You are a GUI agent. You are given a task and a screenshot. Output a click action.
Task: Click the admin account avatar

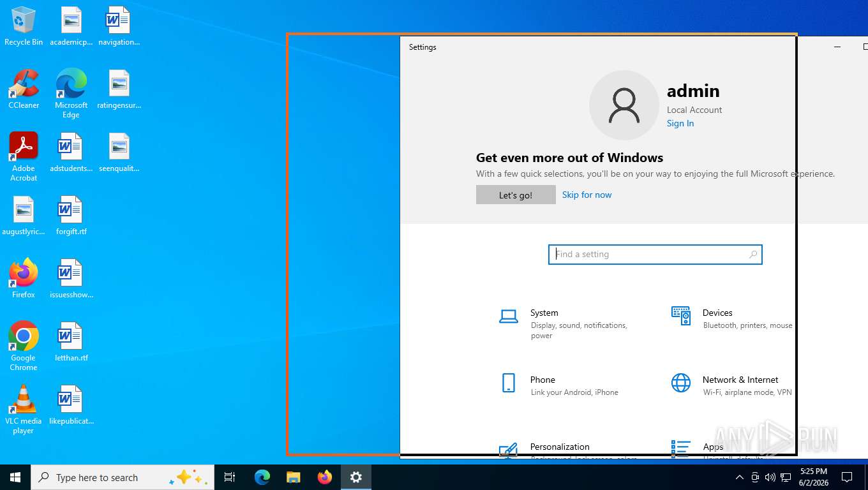coord(624,105)
